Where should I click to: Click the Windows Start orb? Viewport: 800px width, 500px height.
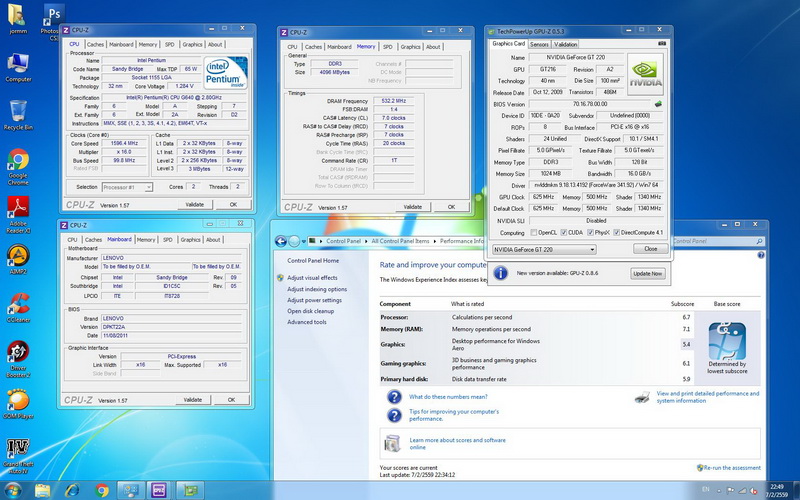click(x=13, y=491)
